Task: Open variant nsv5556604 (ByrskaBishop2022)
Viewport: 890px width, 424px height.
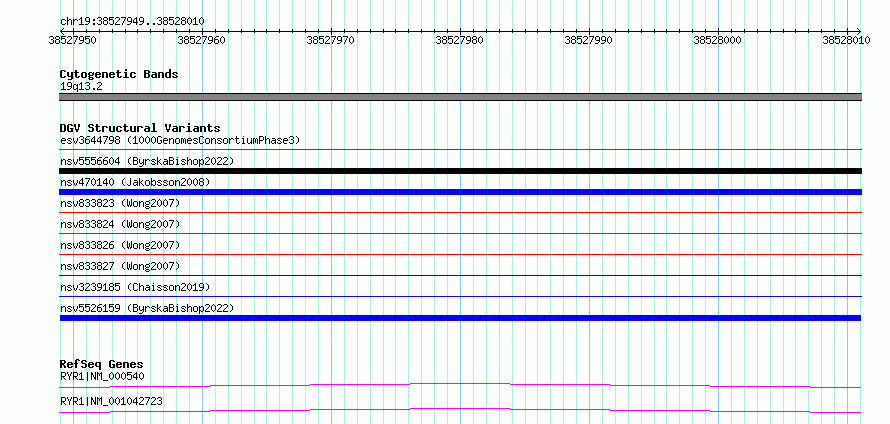Action: click(147, 161)
